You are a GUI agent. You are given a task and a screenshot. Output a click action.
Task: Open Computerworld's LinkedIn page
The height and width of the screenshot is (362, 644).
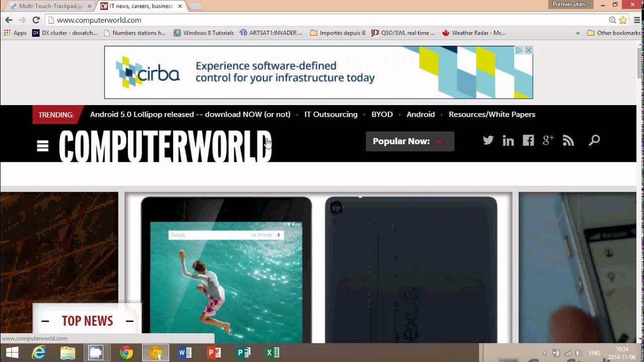[508, 141]
